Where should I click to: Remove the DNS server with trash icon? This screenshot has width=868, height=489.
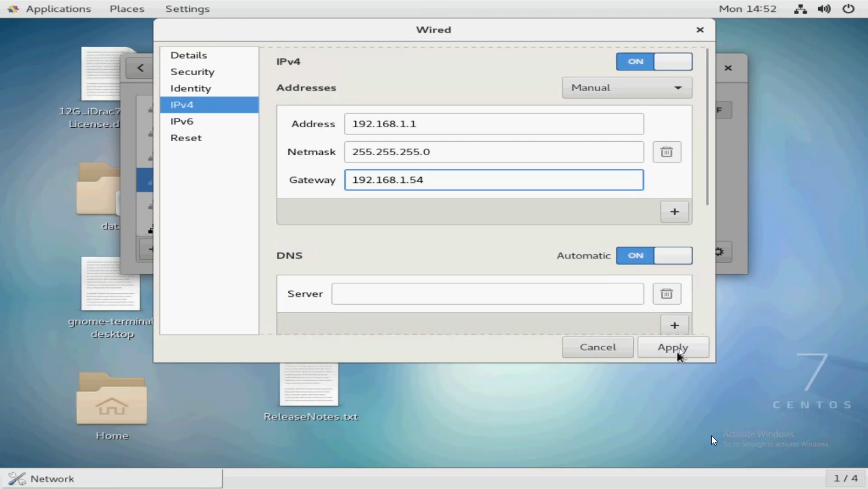pyautogui.click(x=667, y=294)
